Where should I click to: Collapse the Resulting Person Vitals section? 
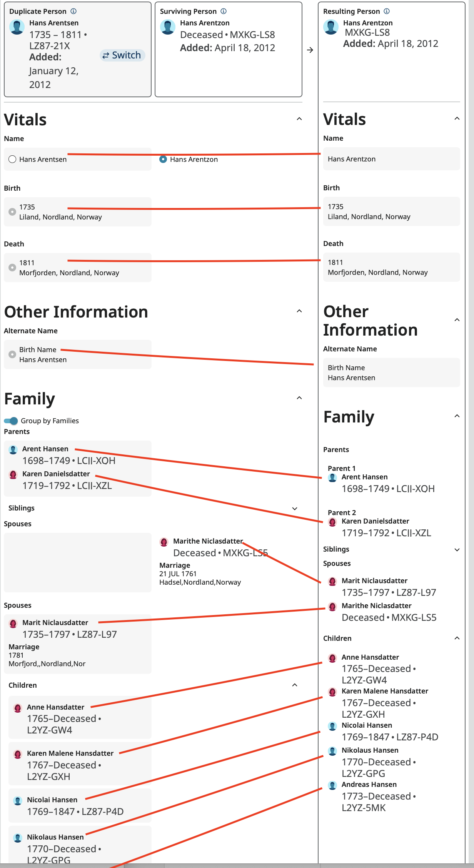[457, 118]
